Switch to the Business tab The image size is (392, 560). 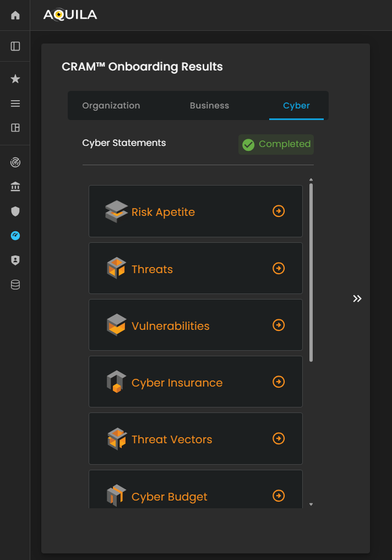209,106
